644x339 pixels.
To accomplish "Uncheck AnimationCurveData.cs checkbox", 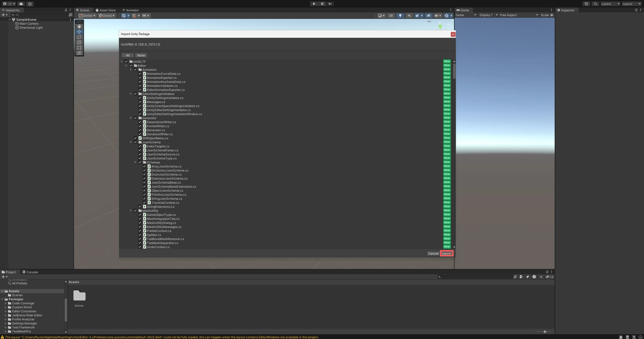I will [x=140, y=74].
